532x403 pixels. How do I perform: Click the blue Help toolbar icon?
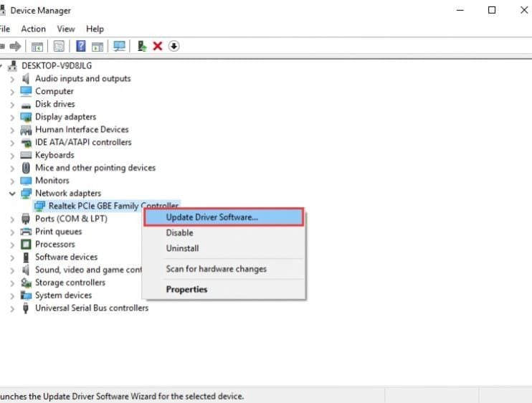(x=81, y=46)
